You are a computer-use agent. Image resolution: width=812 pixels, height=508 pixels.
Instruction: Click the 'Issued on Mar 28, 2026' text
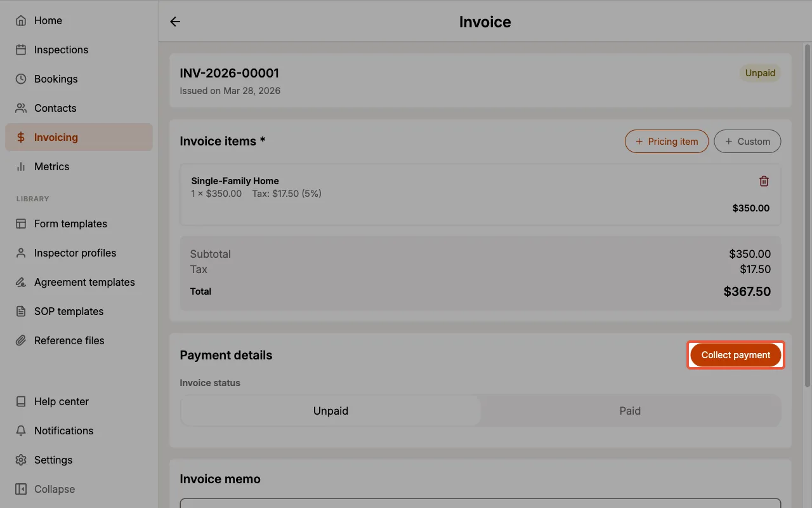pos(230,91)
